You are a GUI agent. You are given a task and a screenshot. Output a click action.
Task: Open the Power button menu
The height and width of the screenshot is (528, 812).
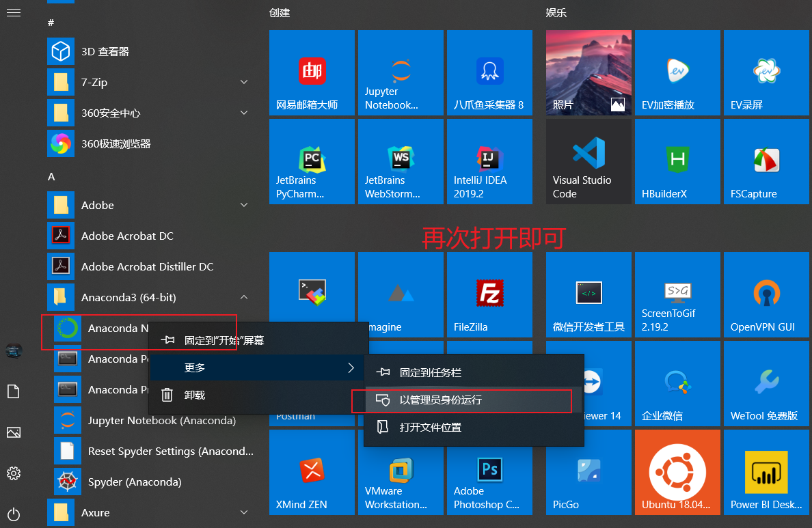[14, 514]
